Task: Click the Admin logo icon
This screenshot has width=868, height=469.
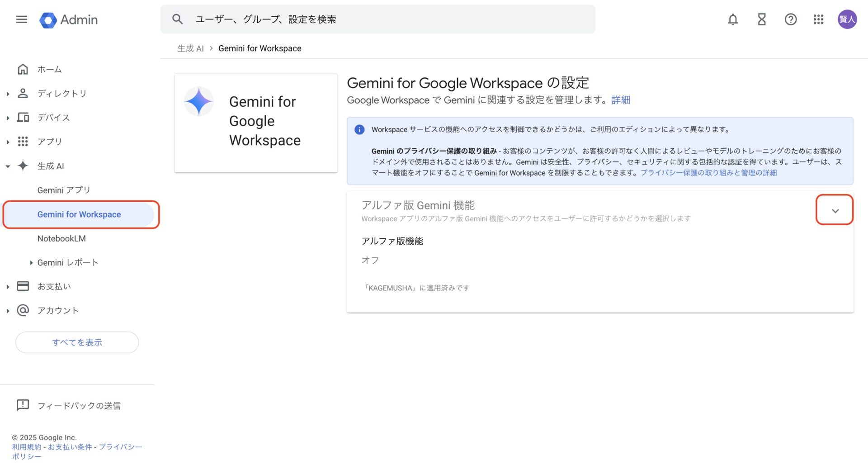Action: [x=48, y=19]
